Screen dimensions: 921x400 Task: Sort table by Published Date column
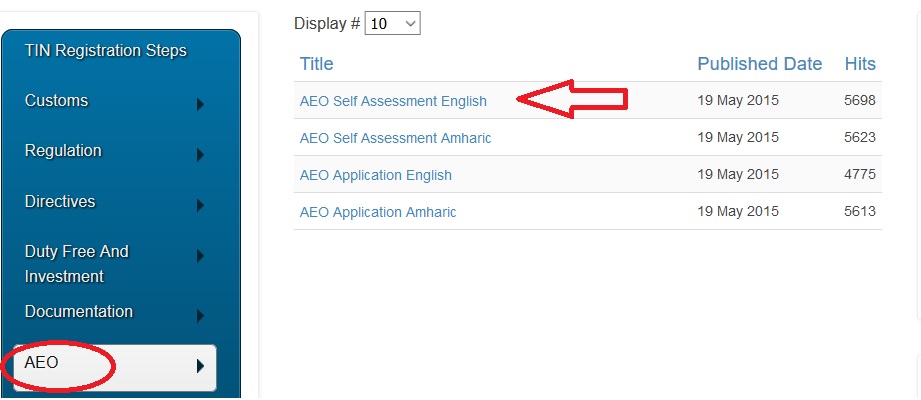coord(759,64)
